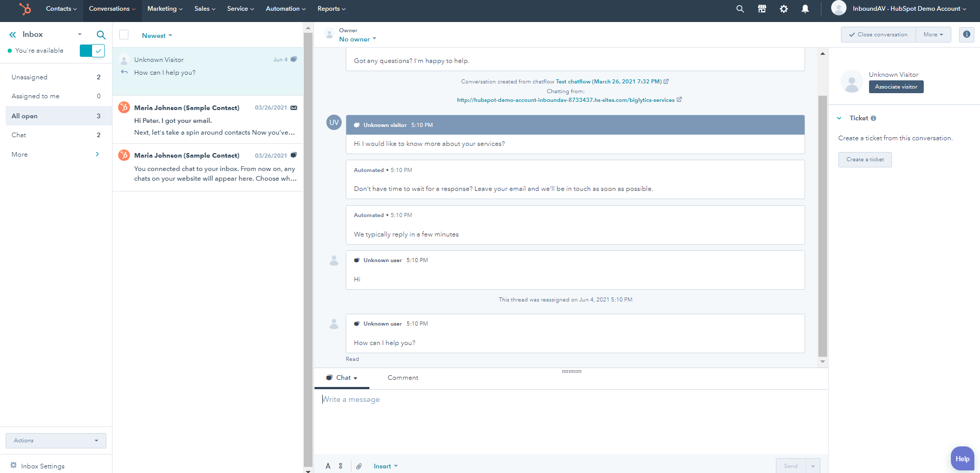The image size is (980, 473).
Task: Expand the More views arrow in sidebar
Action: (97, 154)
